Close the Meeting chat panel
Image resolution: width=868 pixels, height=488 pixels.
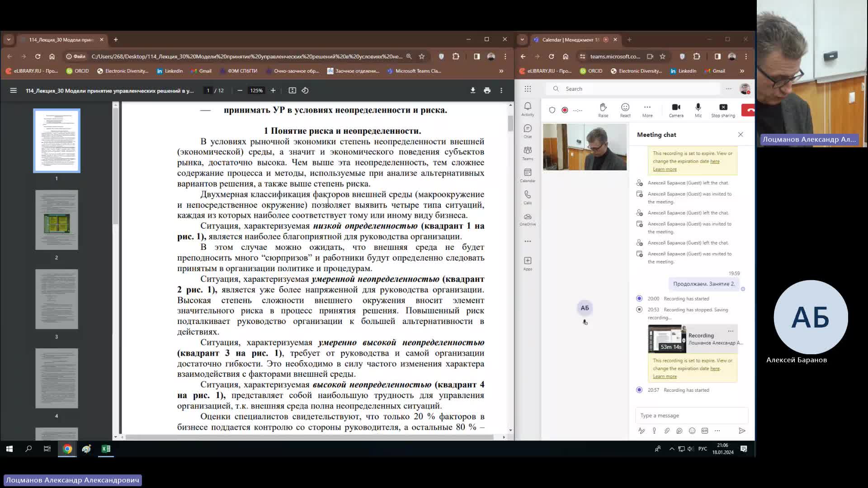click(x=741, y=135)
